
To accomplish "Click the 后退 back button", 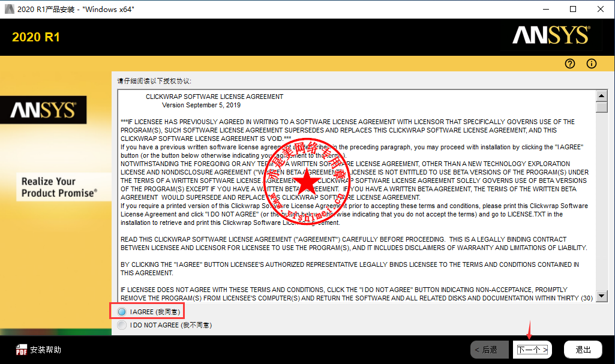I will (x=490, y=350).
